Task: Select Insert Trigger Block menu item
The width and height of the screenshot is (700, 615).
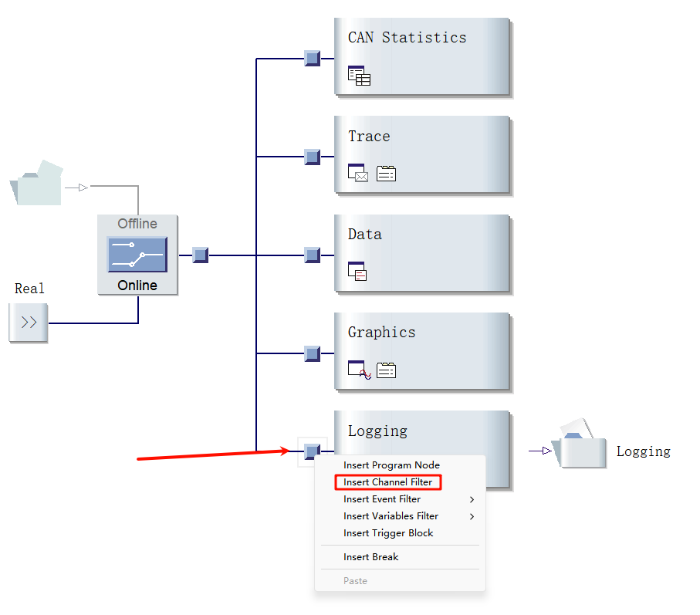Action: pyautogui.click(x=388, y=533)
